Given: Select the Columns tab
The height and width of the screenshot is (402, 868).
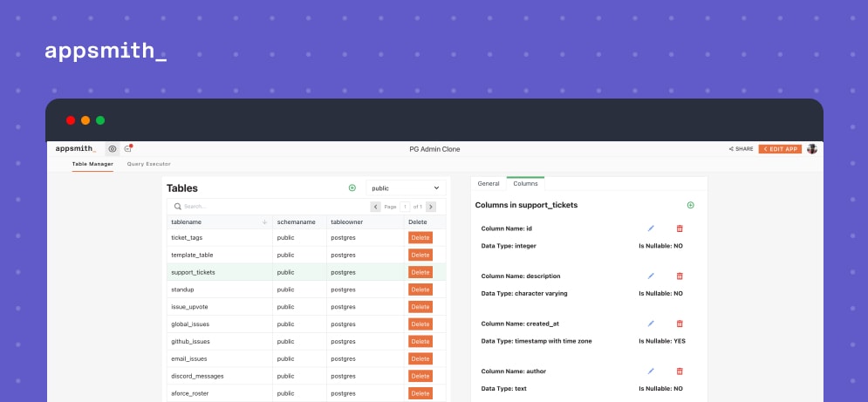Looking at the screenshot, I should click(x=525, y=183).
